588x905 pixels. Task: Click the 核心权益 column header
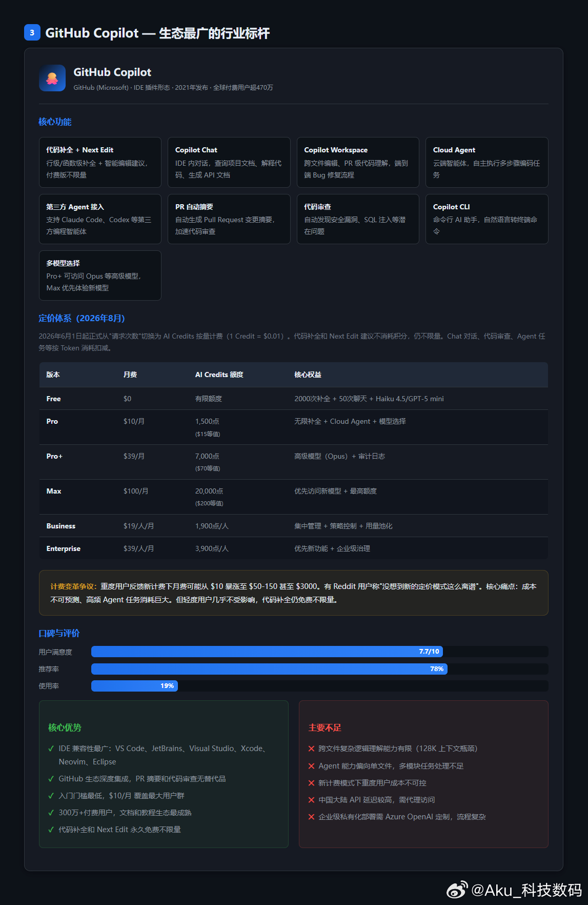308,375
